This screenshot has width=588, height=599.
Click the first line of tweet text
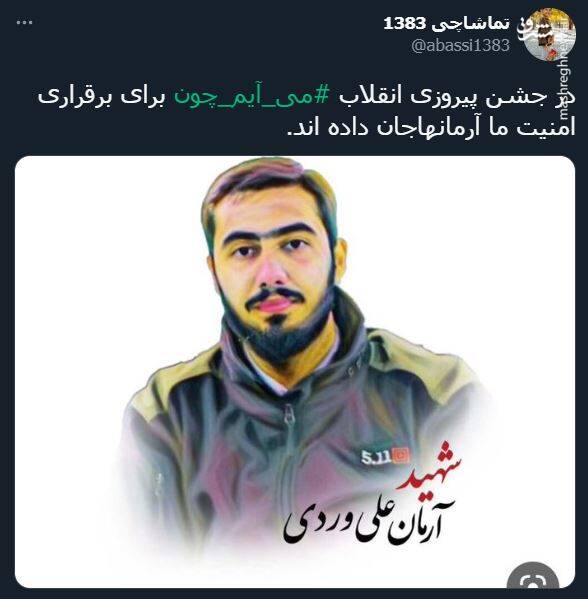pyautogui.click(x=306, y=97)
